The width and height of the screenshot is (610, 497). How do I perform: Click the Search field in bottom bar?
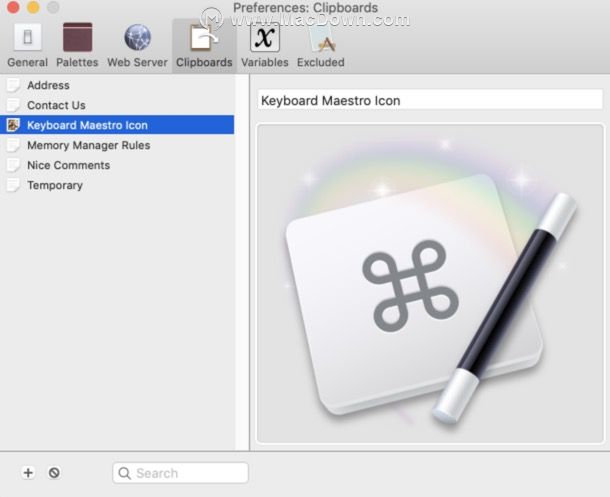point(181,473)
